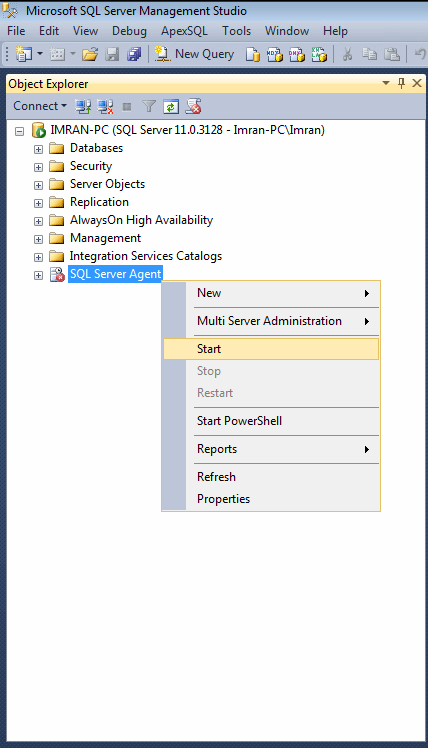Click the SQL Server Agent stopped icon
Viewport: 428px width, 748px height.
click(57, 274)
